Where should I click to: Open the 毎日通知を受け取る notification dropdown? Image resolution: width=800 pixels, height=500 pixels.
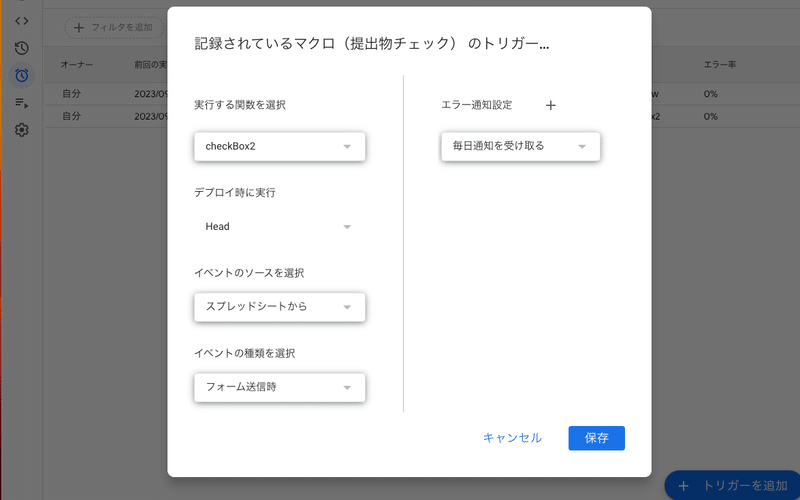[x=520, y=147]
